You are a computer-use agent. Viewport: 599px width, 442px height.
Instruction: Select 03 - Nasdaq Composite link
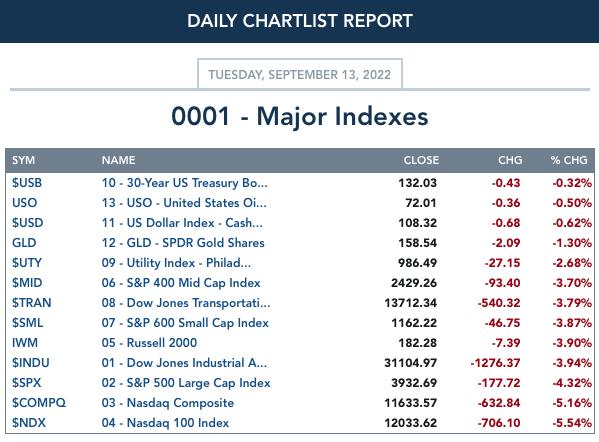(168, 403)
